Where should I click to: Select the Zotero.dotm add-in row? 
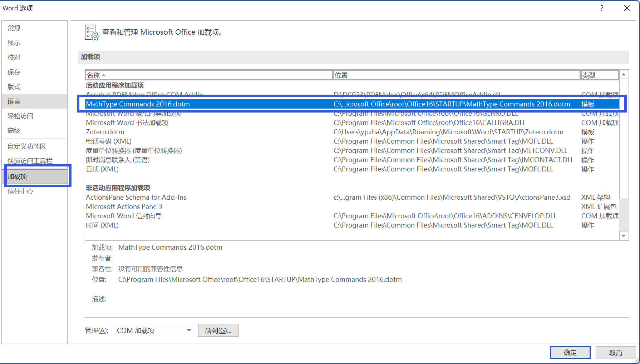click(352, 132)
